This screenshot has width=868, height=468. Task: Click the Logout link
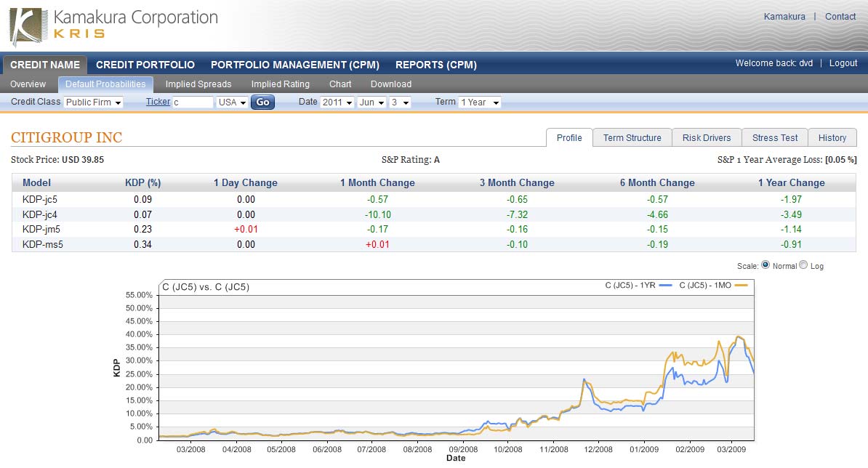pyautogui.click(x=843, y=63)
